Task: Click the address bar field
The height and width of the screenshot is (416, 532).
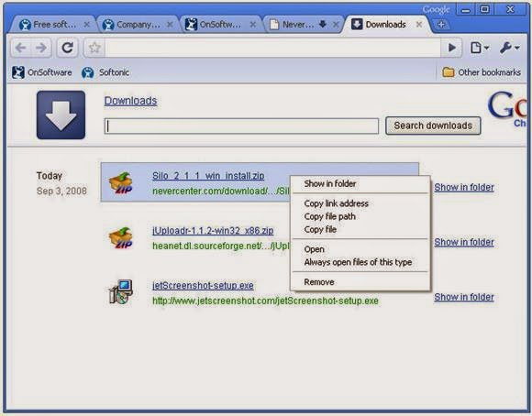Action: click(x=272, y=48)
